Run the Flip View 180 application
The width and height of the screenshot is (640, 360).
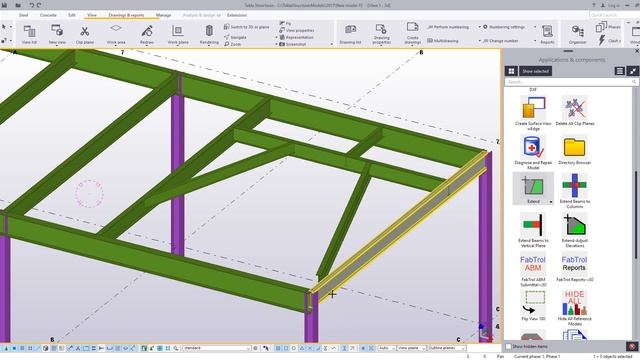[533, 306]
